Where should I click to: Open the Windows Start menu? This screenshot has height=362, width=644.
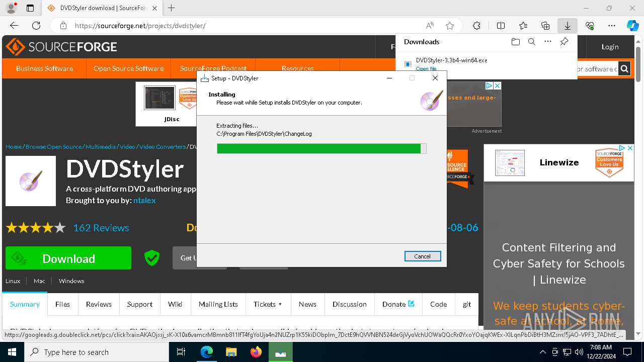coord(12,352)
